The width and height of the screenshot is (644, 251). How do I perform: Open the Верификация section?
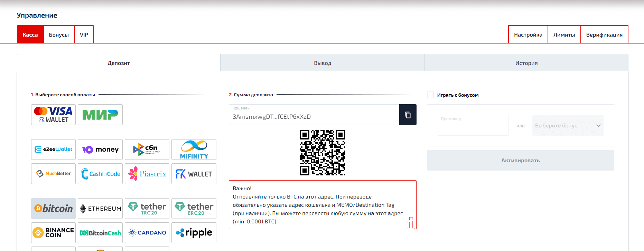604,35
